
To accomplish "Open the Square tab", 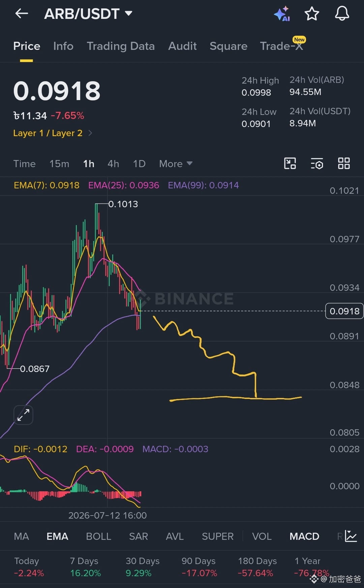I will pos(229,46).
